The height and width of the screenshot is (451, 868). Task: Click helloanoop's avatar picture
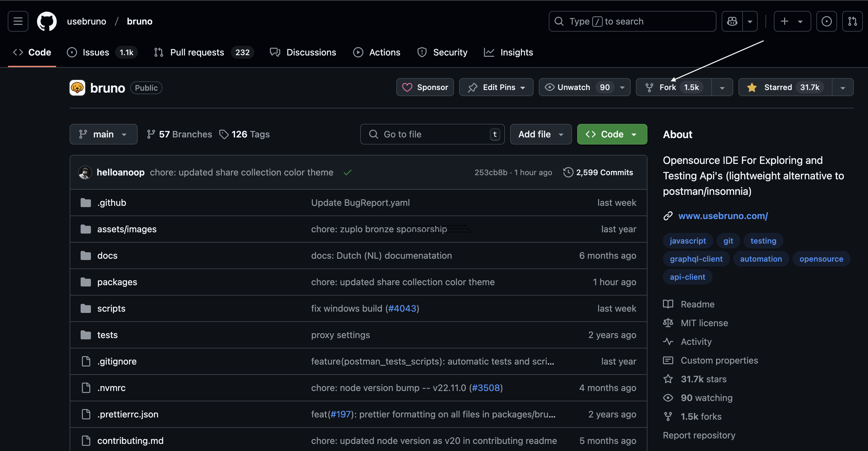85,173
